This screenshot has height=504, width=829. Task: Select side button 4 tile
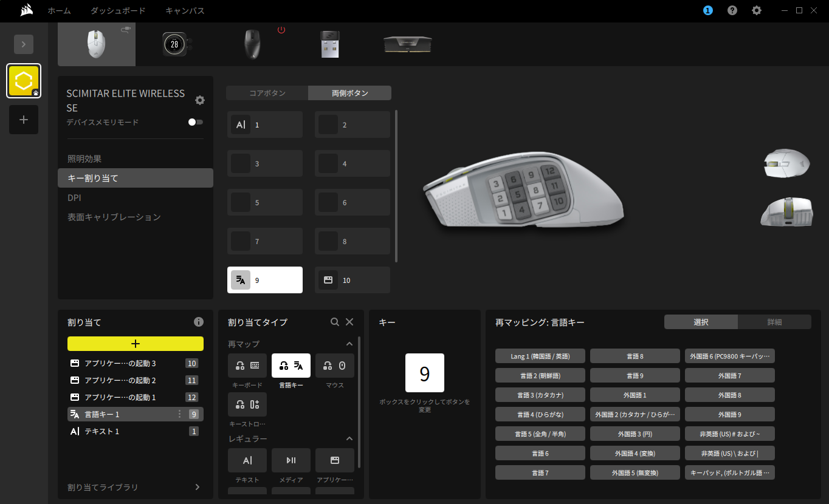[353, 163]
